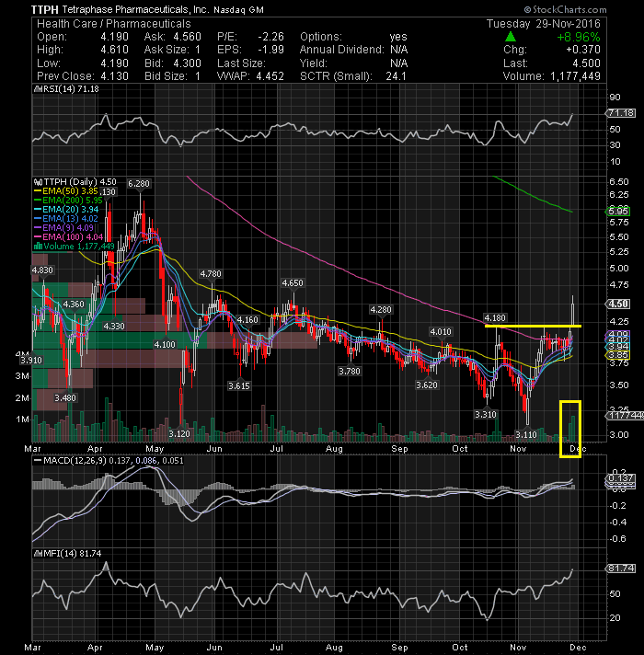644x655 pixels.
Task: Click the 4.180 price label in October
Action: [x=495, y=318]
